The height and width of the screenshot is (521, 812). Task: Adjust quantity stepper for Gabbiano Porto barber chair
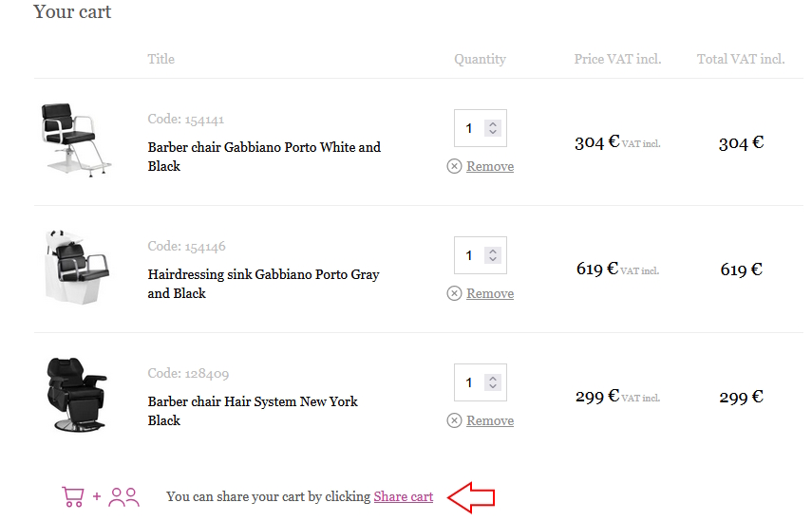[x=492, y=128]
